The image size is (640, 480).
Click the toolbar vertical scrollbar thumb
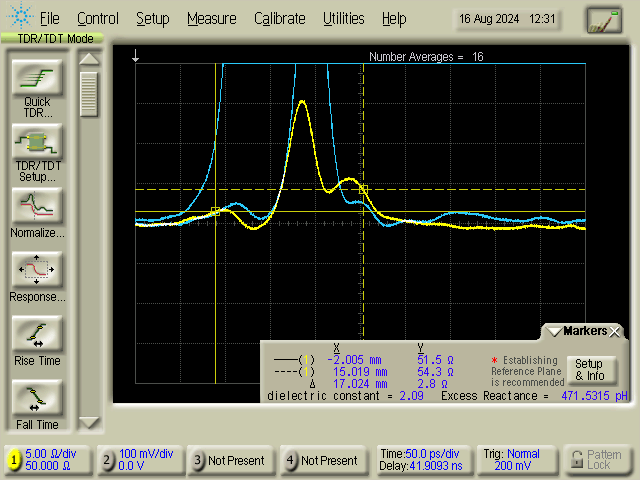tap(89, 95)
